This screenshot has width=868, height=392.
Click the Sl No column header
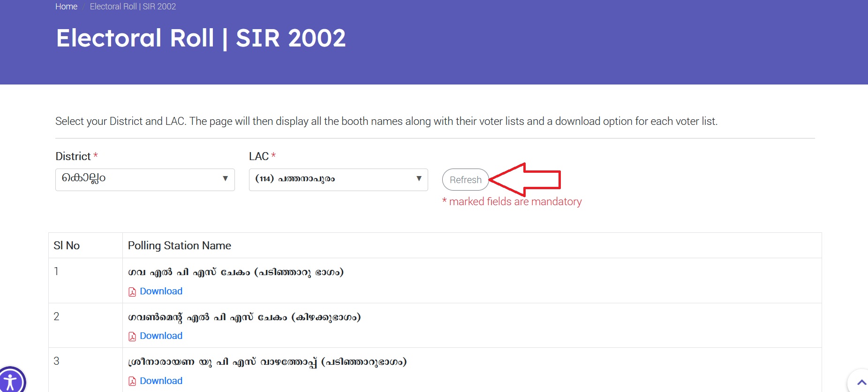67,246
